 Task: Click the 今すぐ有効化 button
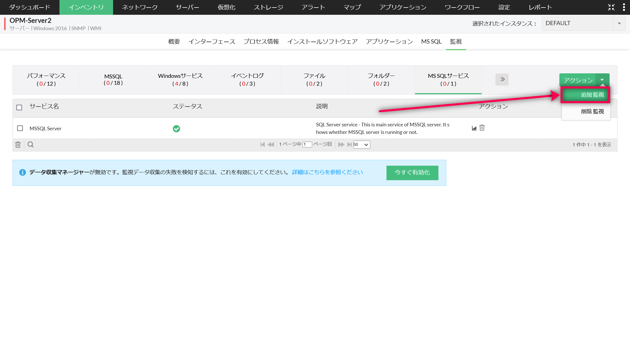point(412,173)
